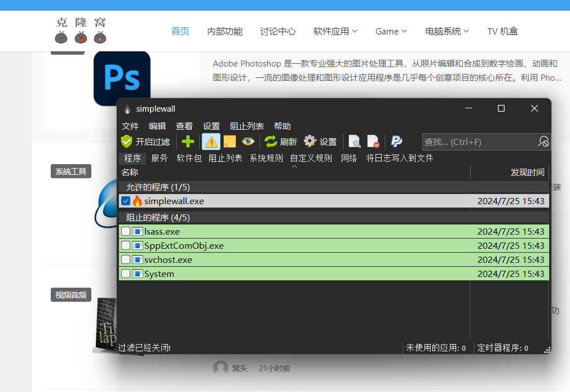This screenshot has height=392, width=570.
Task: Check the System row checkbox
Action: point(126,274)
